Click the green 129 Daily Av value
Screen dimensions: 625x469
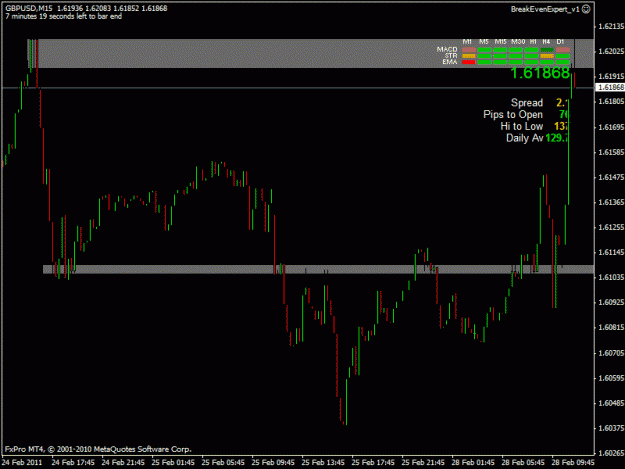point(557,138)
